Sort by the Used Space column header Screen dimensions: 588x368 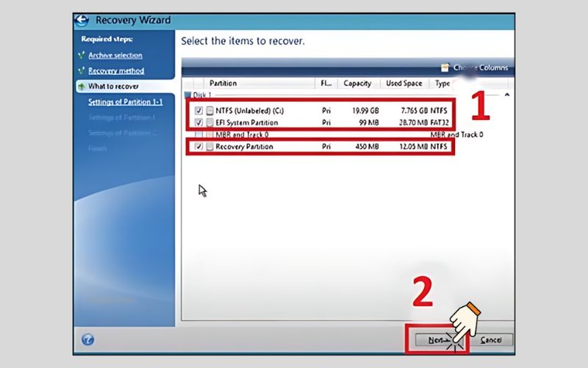[404, 83]
